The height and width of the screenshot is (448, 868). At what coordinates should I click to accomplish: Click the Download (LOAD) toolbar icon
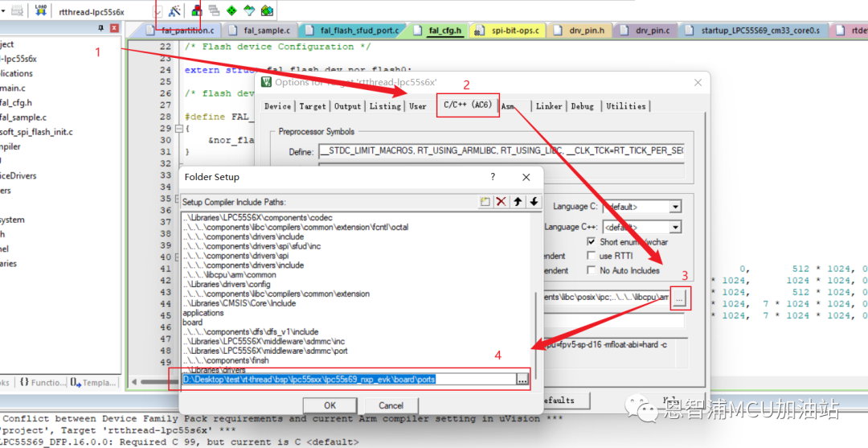tap(40, 10)
